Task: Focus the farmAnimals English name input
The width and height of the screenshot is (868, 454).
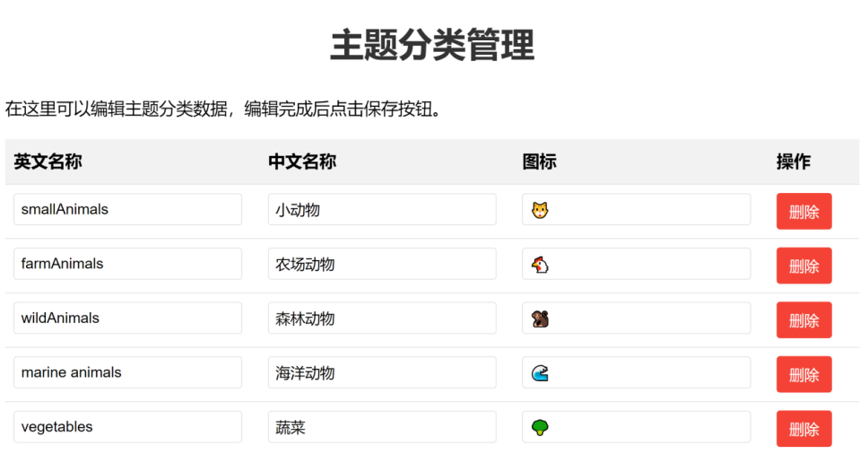Action: point(128,264)
